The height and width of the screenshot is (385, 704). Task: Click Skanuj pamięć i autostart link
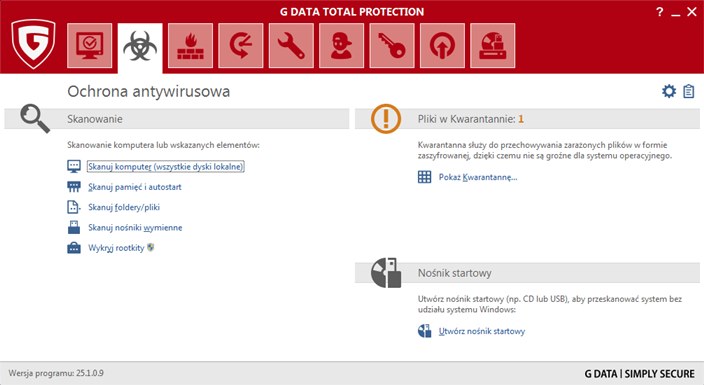point(135,187)
